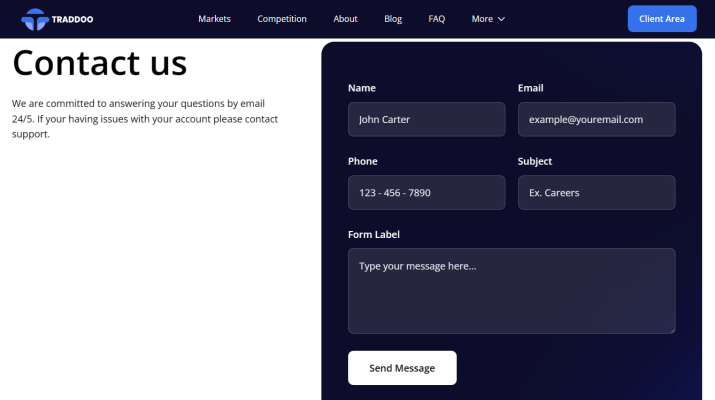Viewport: 715px width, 400px height.
Task: Open the About page link
Action: (x=345, y=19)
